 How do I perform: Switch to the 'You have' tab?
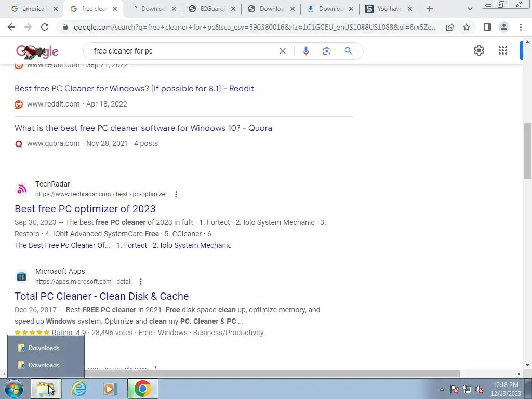coord(390,9)
